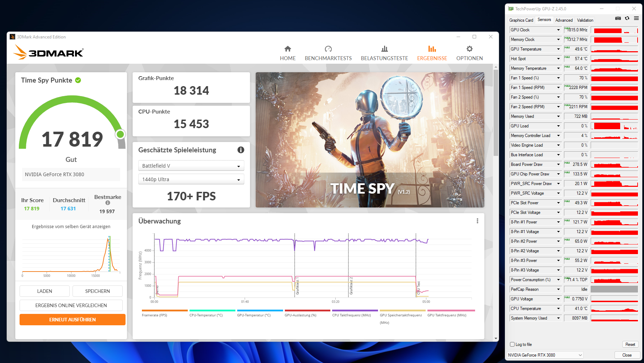Expand the CPU Temperature sensor dropdown
Image resolution: width=644 pixels, height=363 pixels.
coord(558,309)
